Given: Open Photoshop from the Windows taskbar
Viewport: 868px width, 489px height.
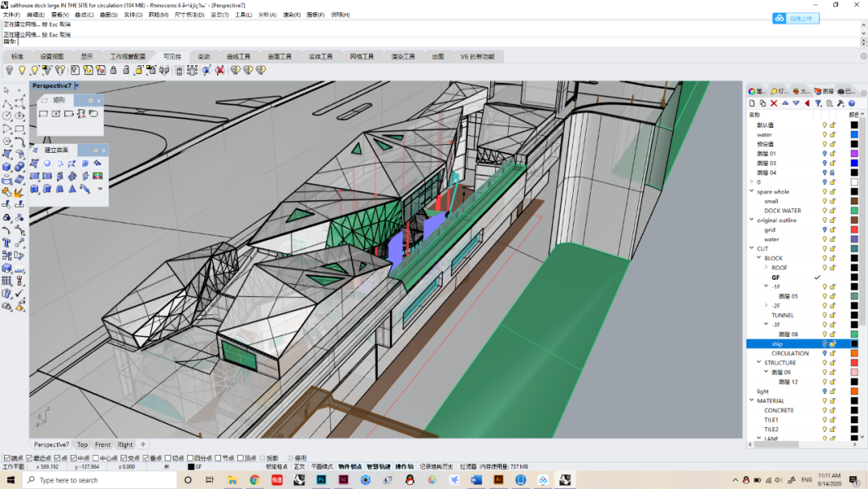Looking at the screenshot, I should click(x=321, y=480).
